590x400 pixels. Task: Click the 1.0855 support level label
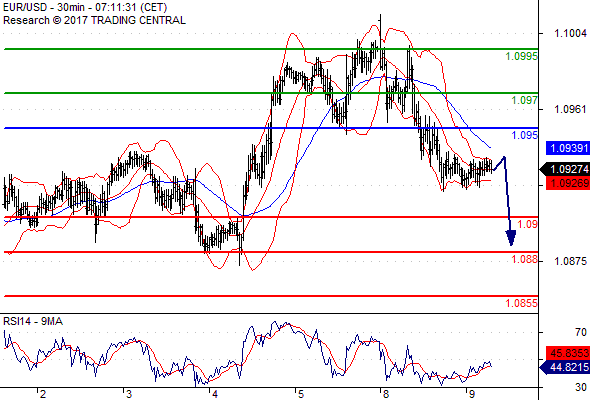click(522, 303)
